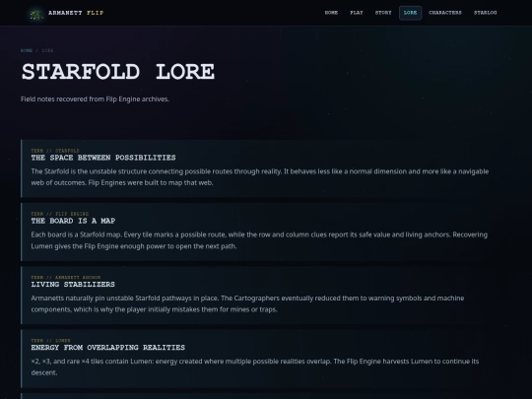This screenshot has width=532, height=399.
Task: Click 'The Space Between Possibilities' heading
Action: 103,158
